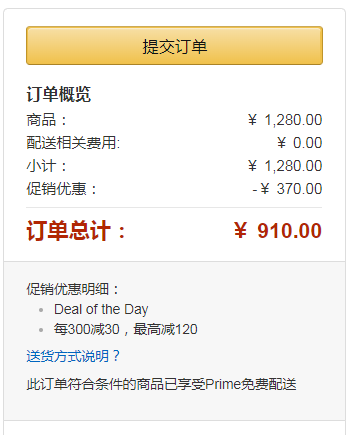
Task: Click the Prime免费配送 free shipping notice
Action: pyautogui.click(x=161, y=384)
